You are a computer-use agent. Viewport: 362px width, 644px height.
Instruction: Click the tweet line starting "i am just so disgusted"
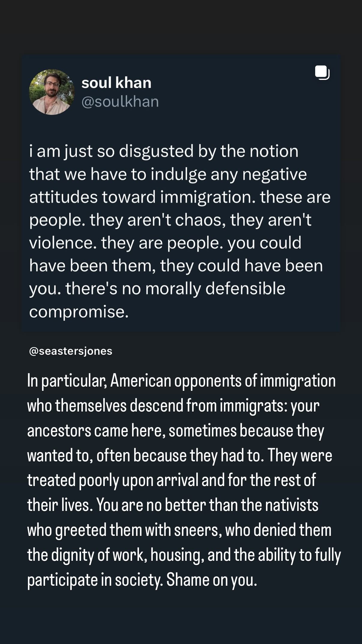pos(164,151)
